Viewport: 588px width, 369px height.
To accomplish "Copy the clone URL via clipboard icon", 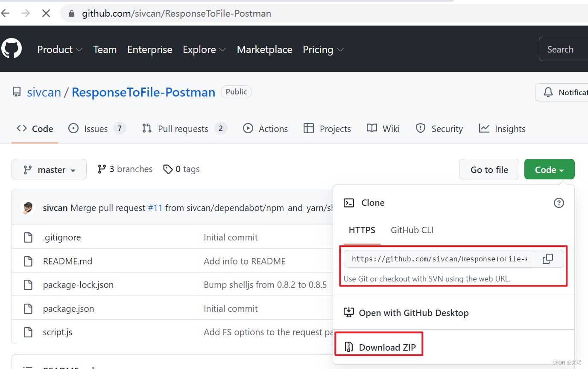I will pos(548,259).
